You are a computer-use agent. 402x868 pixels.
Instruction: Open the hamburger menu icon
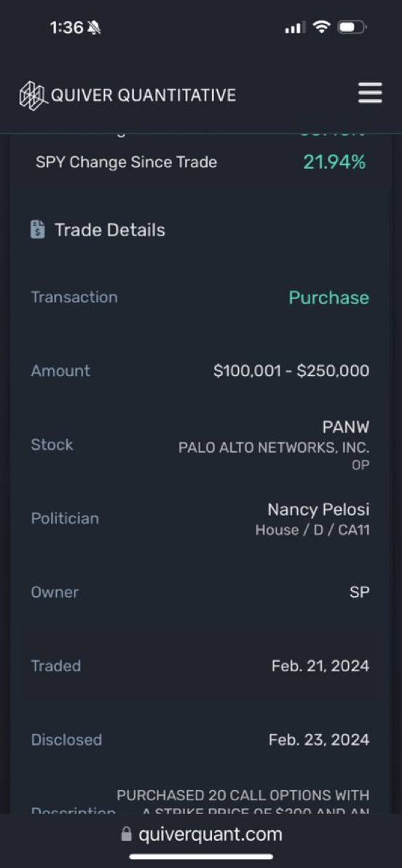click(x=370, y=93)
